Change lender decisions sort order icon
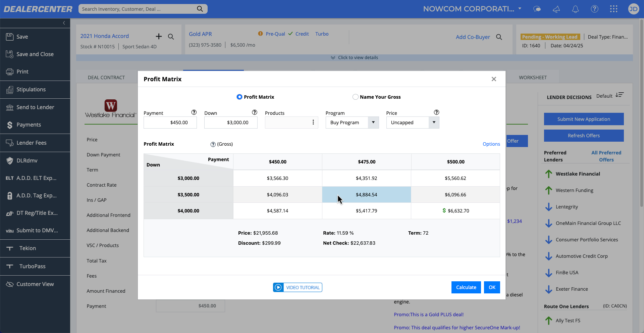The width and height of the screenshot is (644, 333). pyautogui.click(x=619, y=95)
